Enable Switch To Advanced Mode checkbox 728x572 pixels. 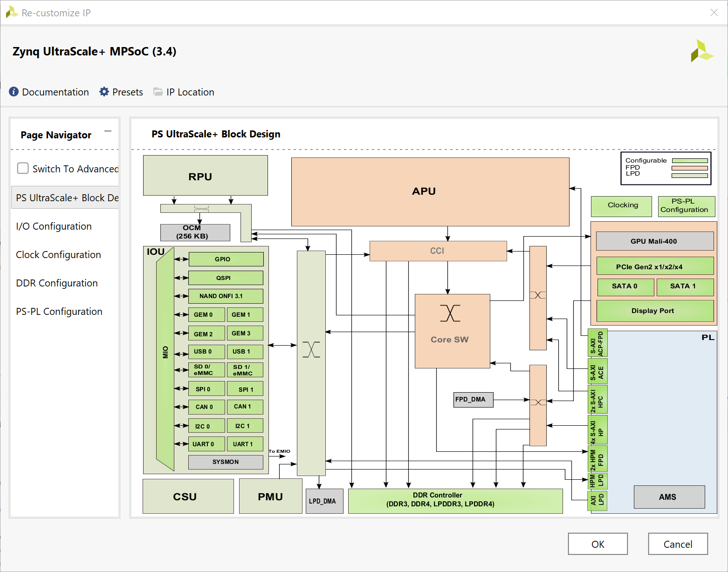coord(23,168)
